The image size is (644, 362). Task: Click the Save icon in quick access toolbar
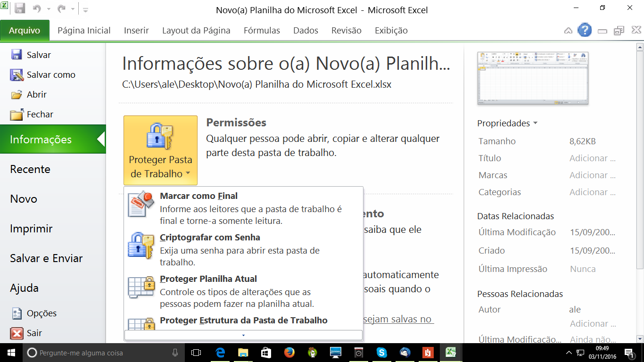tap(20, 9)
